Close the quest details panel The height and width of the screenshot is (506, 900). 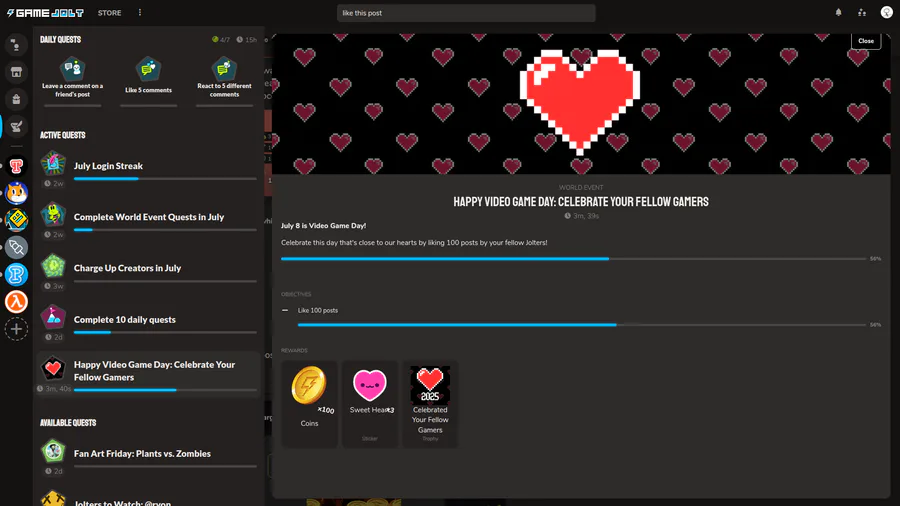[866, 41]
